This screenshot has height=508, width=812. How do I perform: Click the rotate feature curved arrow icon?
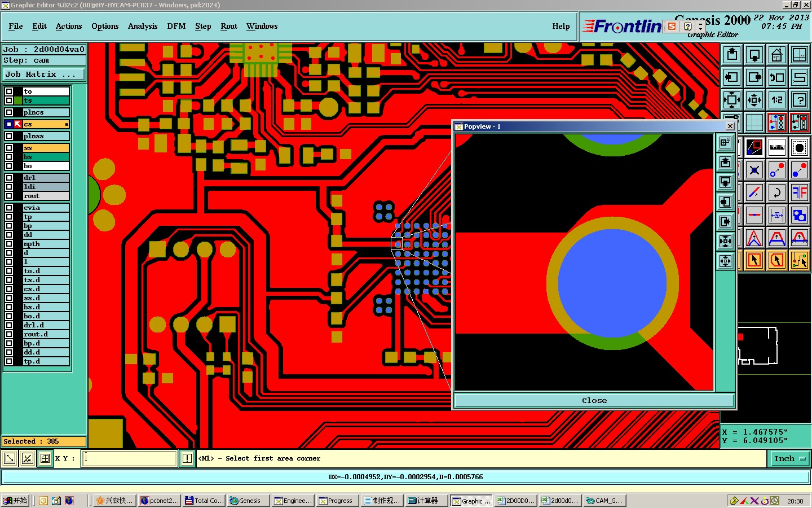pos(777,192)
